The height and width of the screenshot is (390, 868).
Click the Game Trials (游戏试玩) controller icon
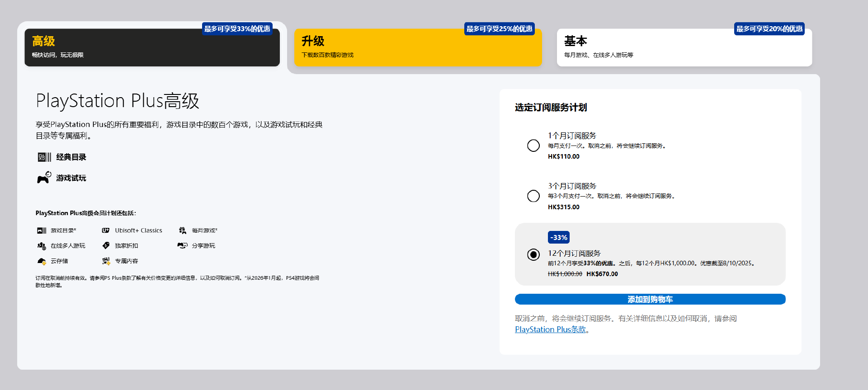pyautogui.click(x=44, y=178)
